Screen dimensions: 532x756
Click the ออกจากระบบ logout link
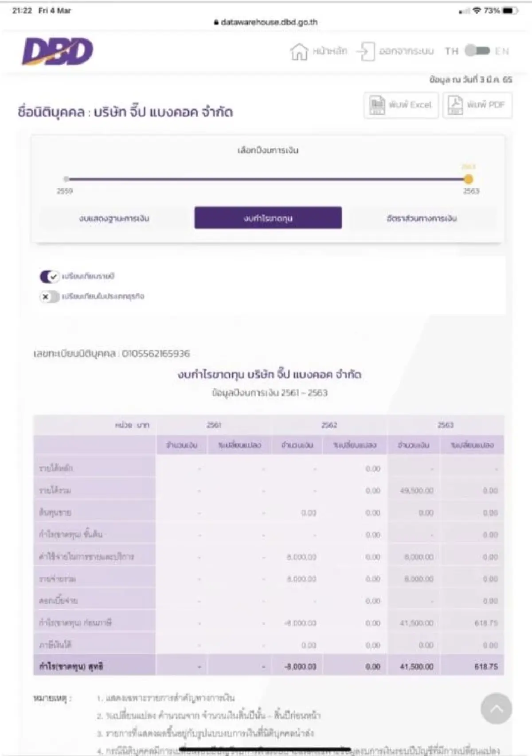406,51
